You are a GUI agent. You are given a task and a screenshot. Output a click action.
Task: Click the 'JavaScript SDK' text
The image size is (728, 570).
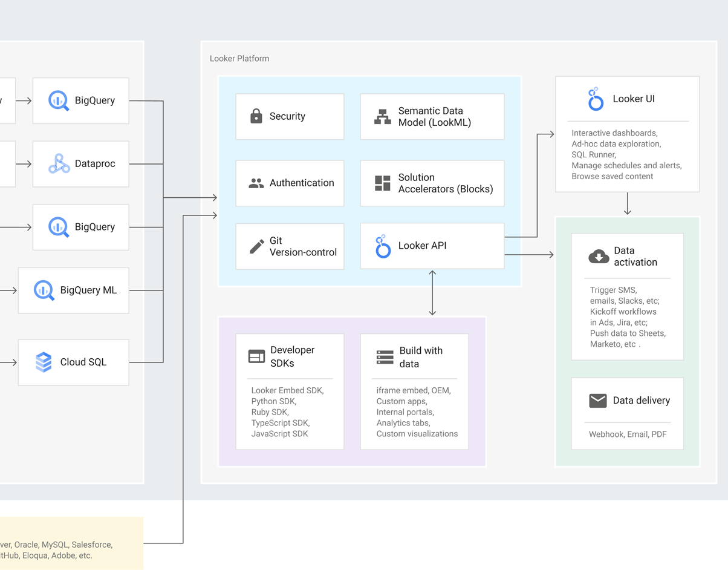(279, 434)
